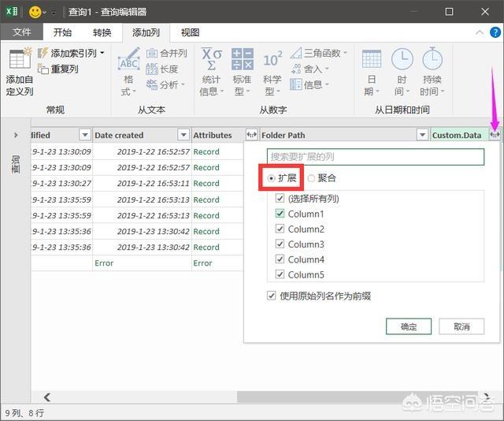Click the Excel logo icon in title bar
Image resolution: width=504 pixels, height=421 pixels.
click(x=12, y=12)
